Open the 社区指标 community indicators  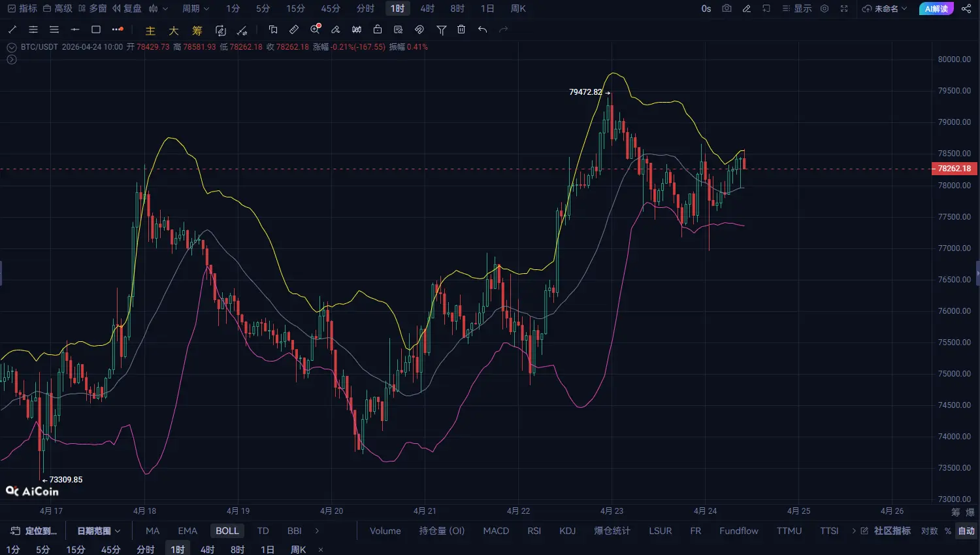[892, 531]
